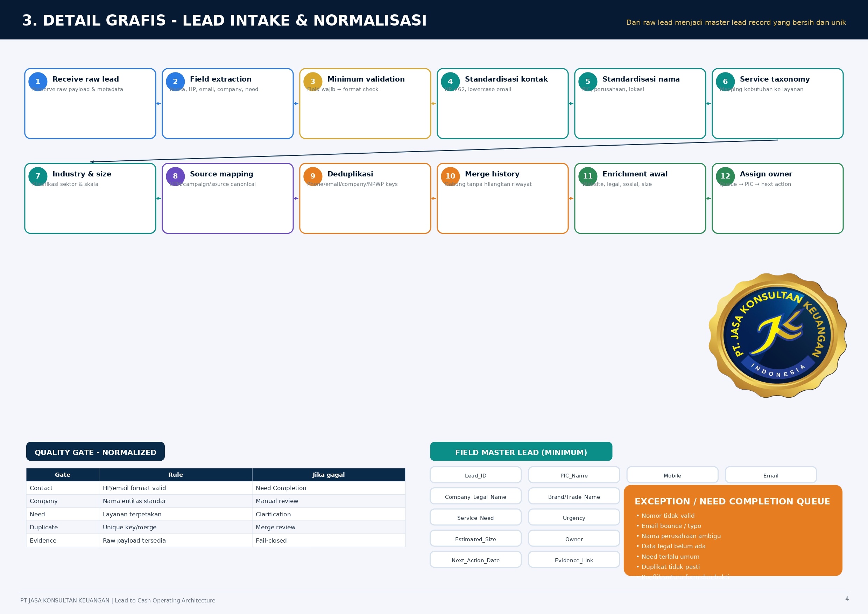The image size is (868, 614).
Task: Click the Urgency field pill
Action: pyautogui.click(x=574, y=517)
